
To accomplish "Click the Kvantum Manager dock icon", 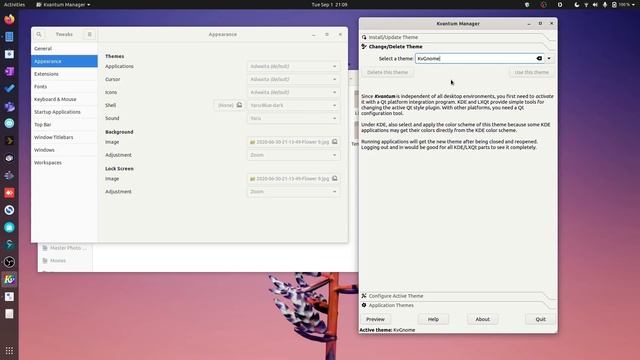I will click(x=9, y=279).
